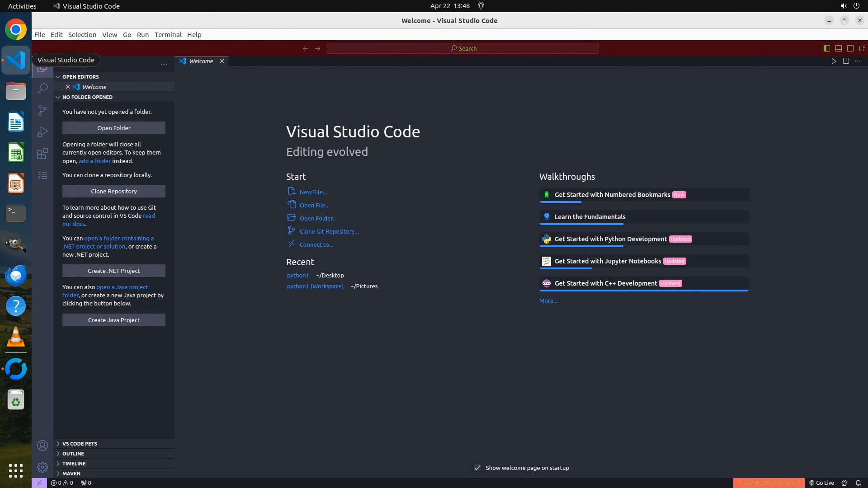Click the Clone Git Repository link
Screen dimensions: 868x488
pos(329,231)
